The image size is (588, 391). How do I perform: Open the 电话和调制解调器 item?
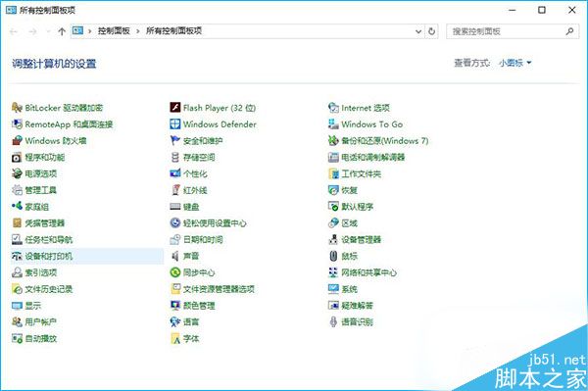pos(367,157)
